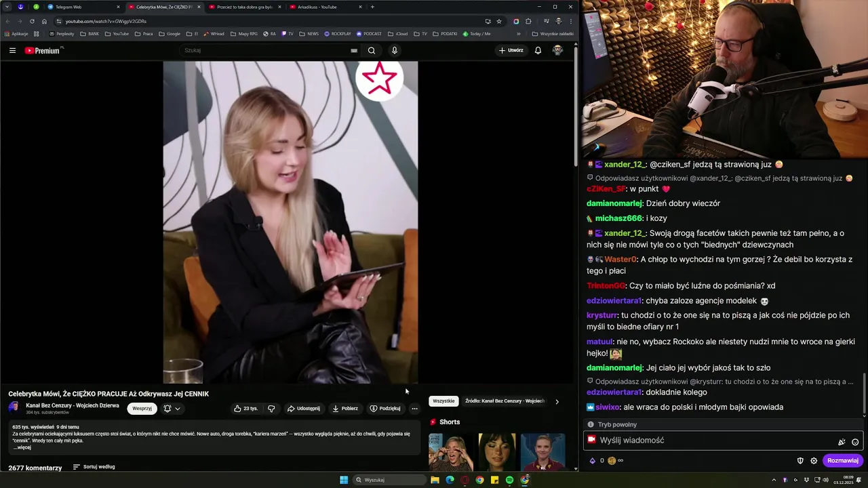Open Opera browser from the taskbar
This screenshot has height=488, width=868.
(x=465, y=480)
